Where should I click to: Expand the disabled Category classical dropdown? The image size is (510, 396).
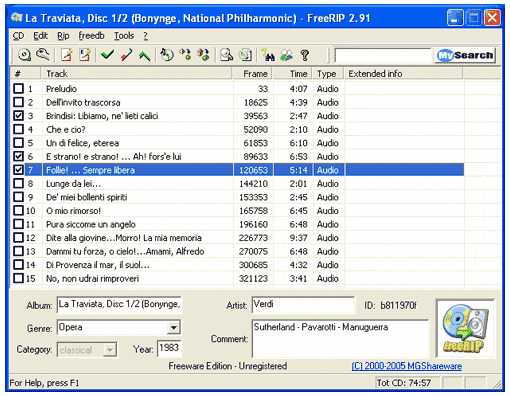[x=109, y=350]
